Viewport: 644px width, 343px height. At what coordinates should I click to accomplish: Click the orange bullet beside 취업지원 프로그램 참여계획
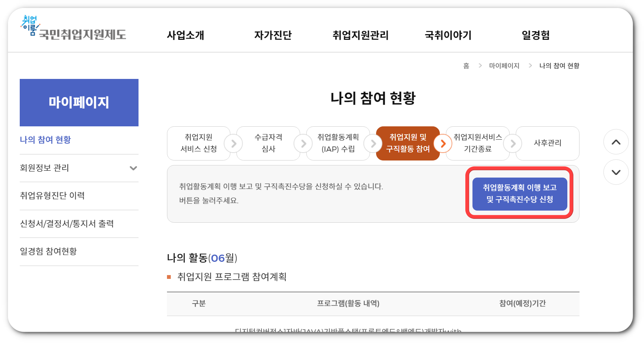click(169, 277)
